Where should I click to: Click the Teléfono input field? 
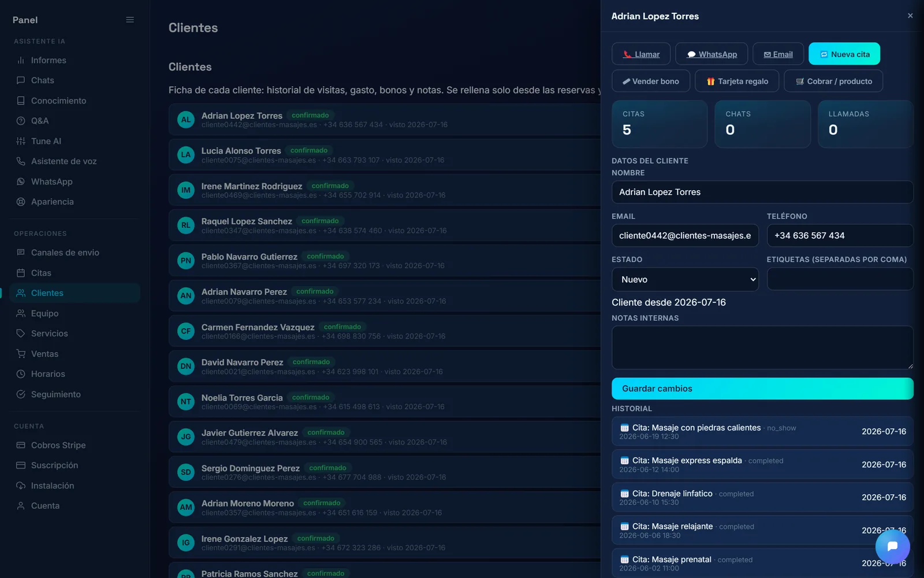[x=840, y=235]
